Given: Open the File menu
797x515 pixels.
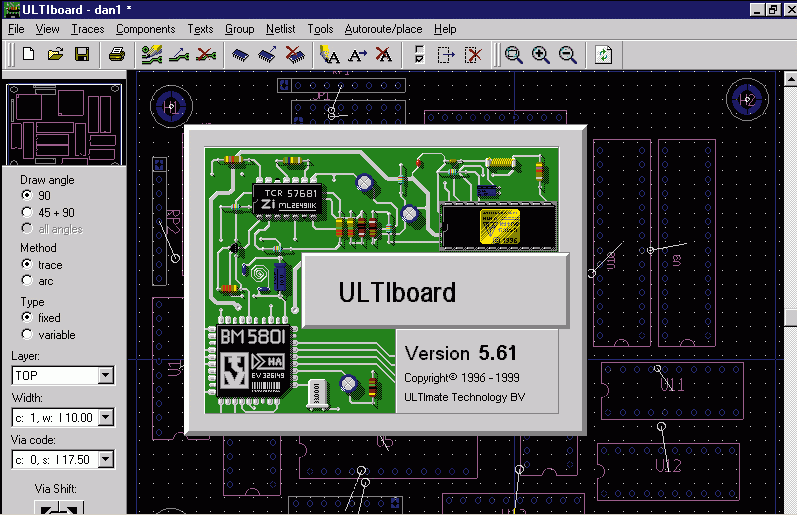Looking at the screenshot, I should (16, 29).
